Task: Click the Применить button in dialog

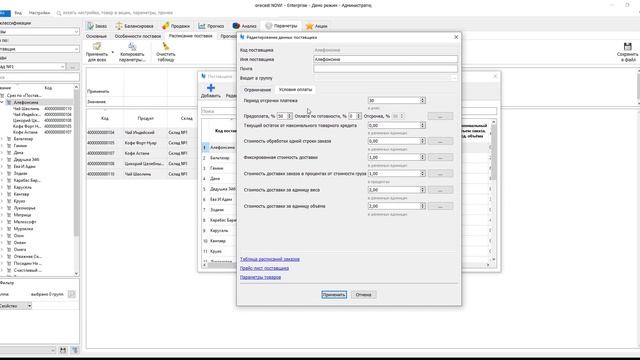Action: (334, 295)
